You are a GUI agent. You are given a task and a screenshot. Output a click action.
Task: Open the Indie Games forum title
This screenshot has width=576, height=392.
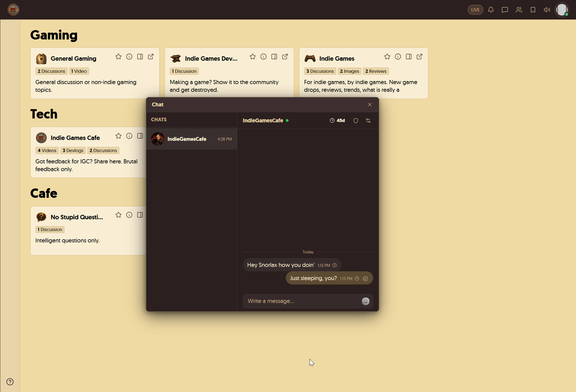(x=337, y=58)
